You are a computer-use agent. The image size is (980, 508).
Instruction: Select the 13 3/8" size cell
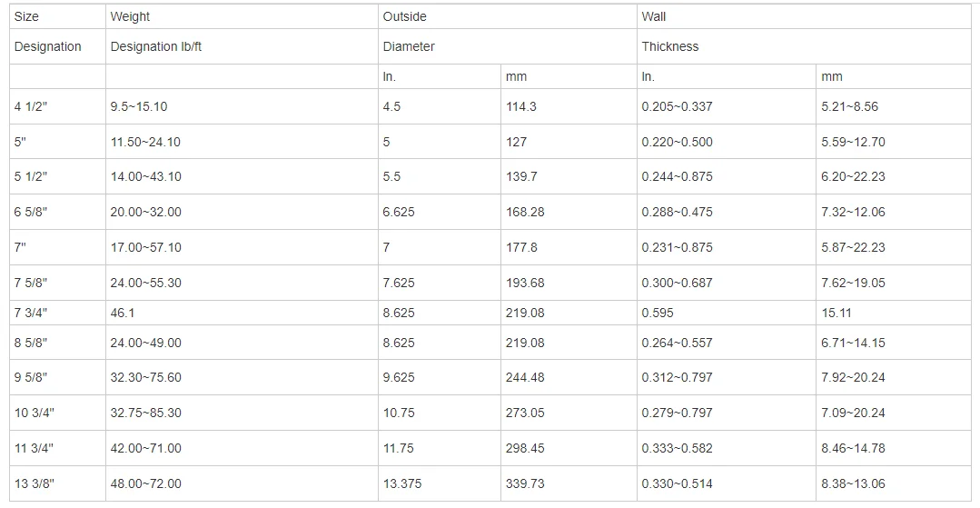pyautogui.click(x=57, y=483)
